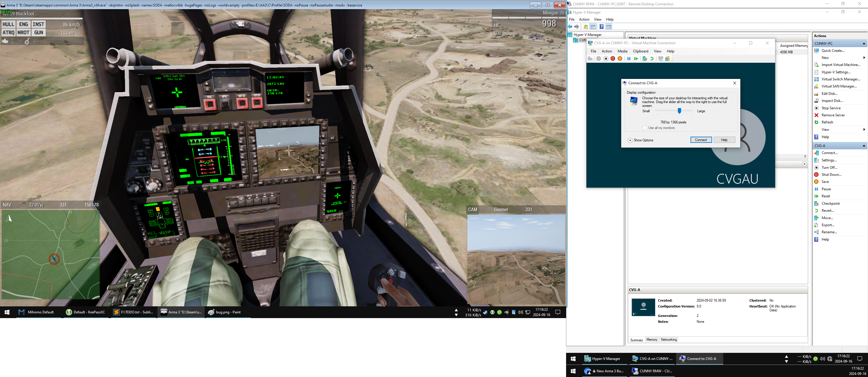
Task: Expand Show Options in Connect dialog
Action: click(641, 140)
